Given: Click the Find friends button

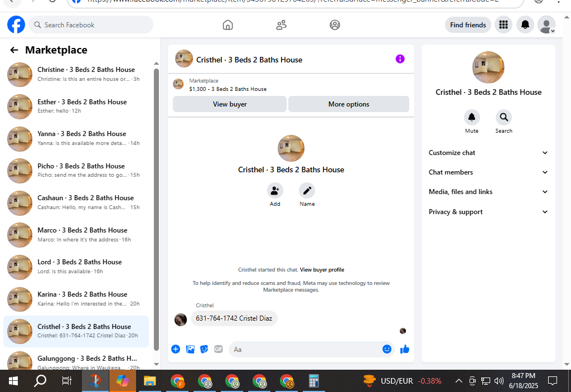Looking at the screenshot, I should [468, 25].
